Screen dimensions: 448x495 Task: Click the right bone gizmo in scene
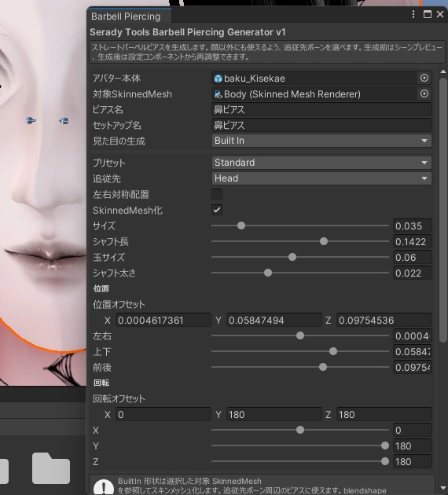pos(64,120)
